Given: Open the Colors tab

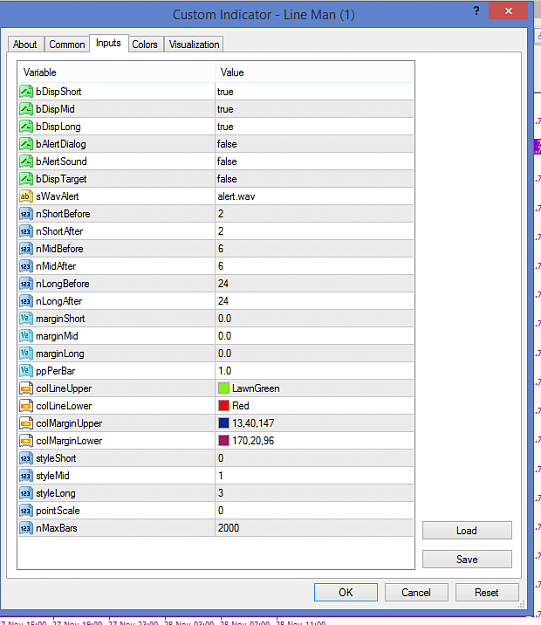Looking at the screenshot, I should tap(145, 44).
